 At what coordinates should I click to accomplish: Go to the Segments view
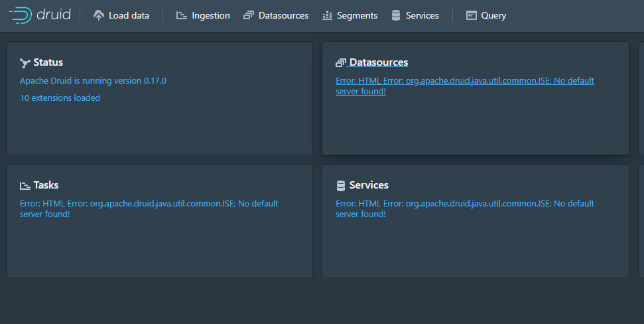coord(357,15)
